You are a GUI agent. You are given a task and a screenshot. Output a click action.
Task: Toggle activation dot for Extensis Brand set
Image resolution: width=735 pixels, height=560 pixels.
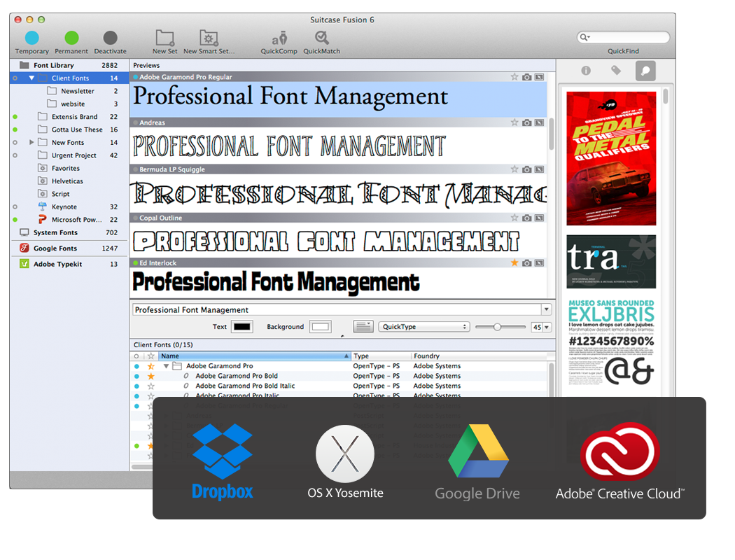click(15, 117)
